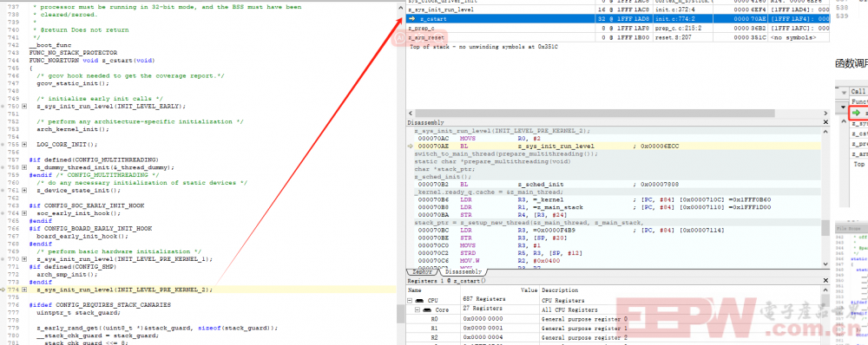
Task: Click arch_kernel_init() call on line 753
Action: click(73, 129)
